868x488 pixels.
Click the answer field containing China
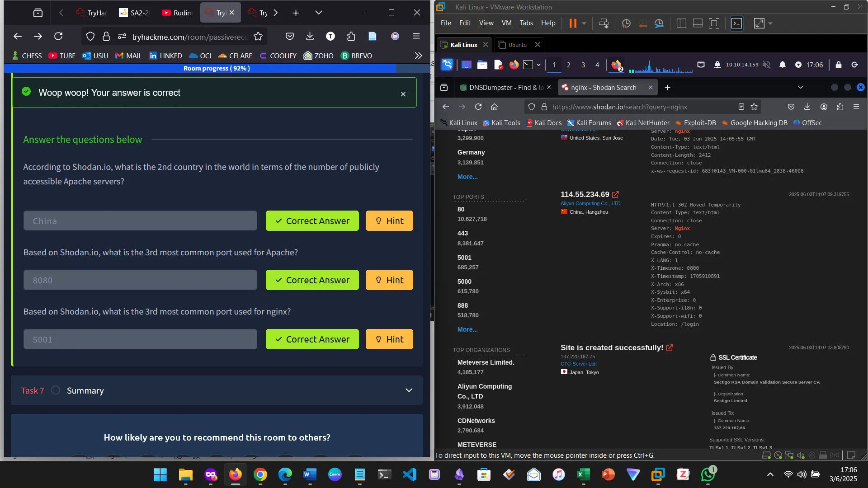tap(140, 221)
